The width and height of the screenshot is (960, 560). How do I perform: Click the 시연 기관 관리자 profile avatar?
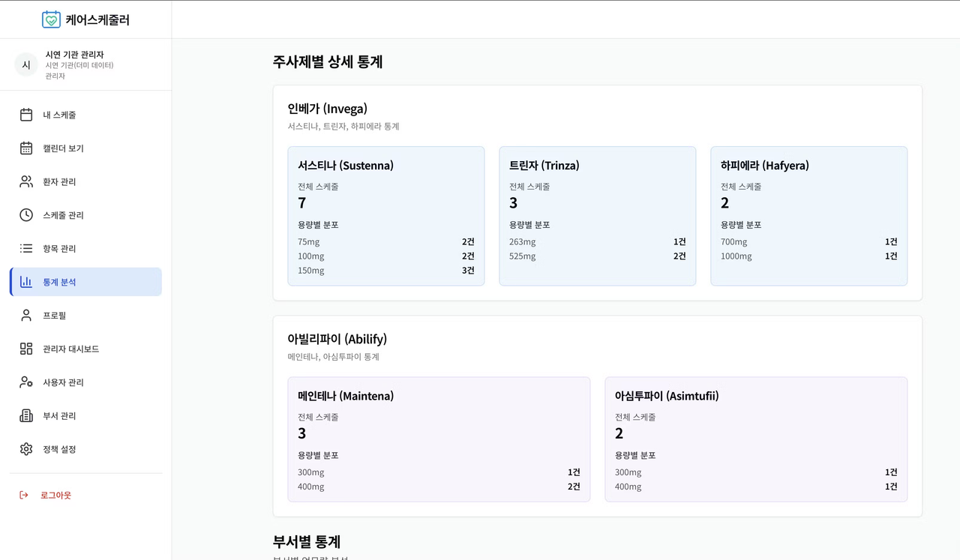(25, 64)
